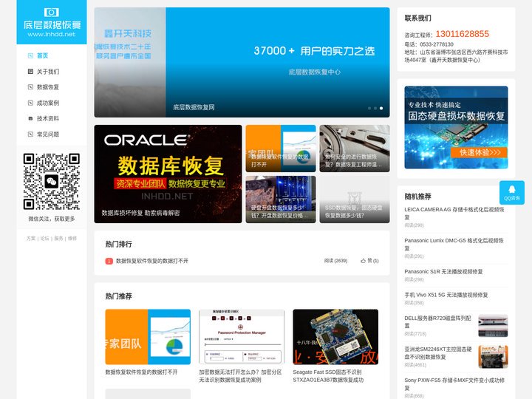This screenshot has height=399, width=532.
Task: Select the second carousel dot indicator
Action: point(375,108)
